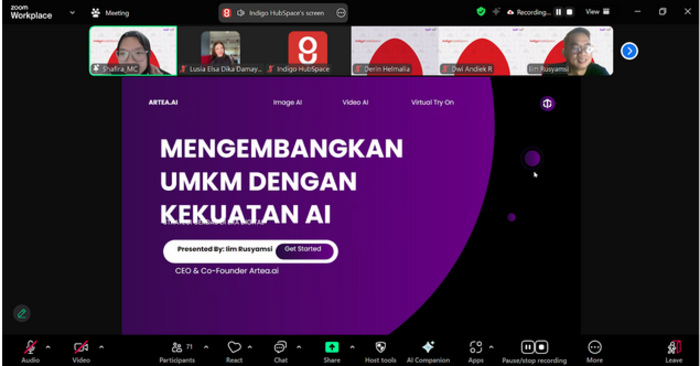
Task: Click the round Artea logo icon on slide
Action: [547, 104]
